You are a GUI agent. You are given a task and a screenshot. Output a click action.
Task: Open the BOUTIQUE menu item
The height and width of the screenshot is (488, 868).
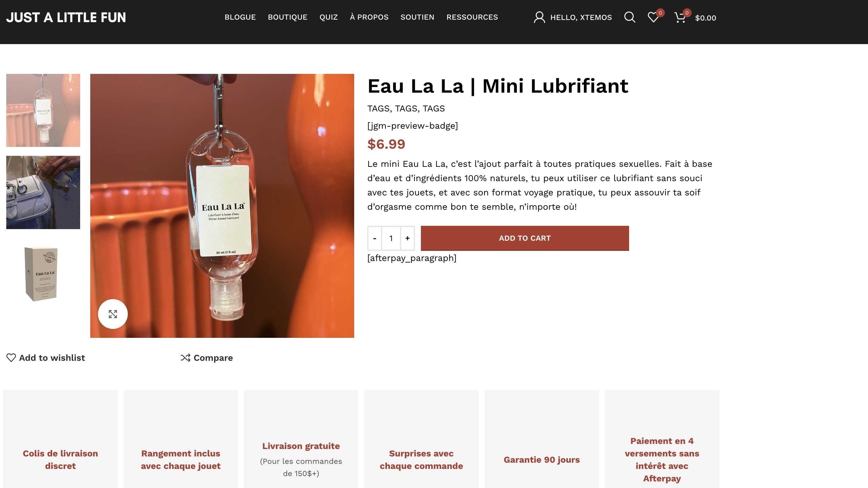[287, 17]
